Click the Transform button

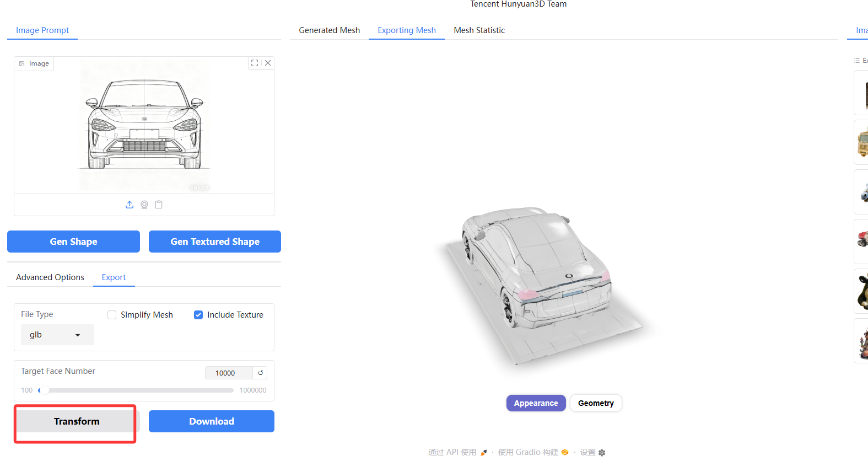[x=77, y=421]
